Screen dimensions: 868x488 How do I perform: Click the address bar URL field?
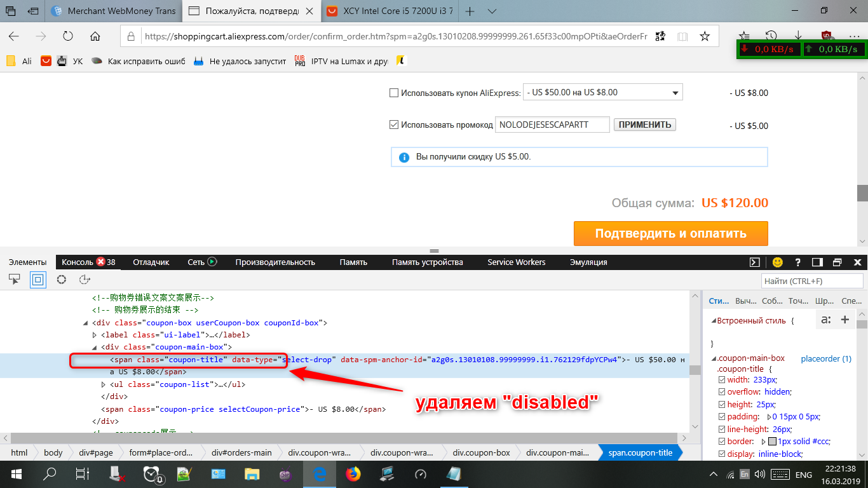(x=396, y=36)
